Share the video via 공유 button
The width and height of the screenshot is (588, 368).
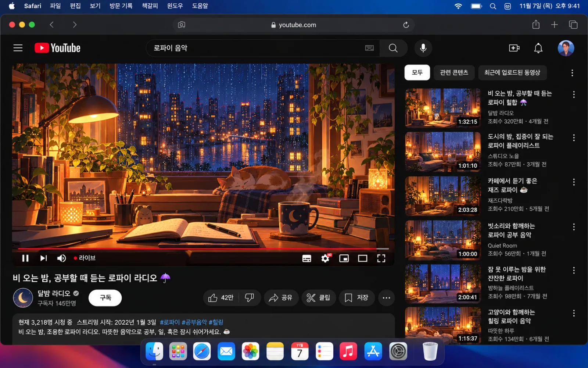(280, 298)
